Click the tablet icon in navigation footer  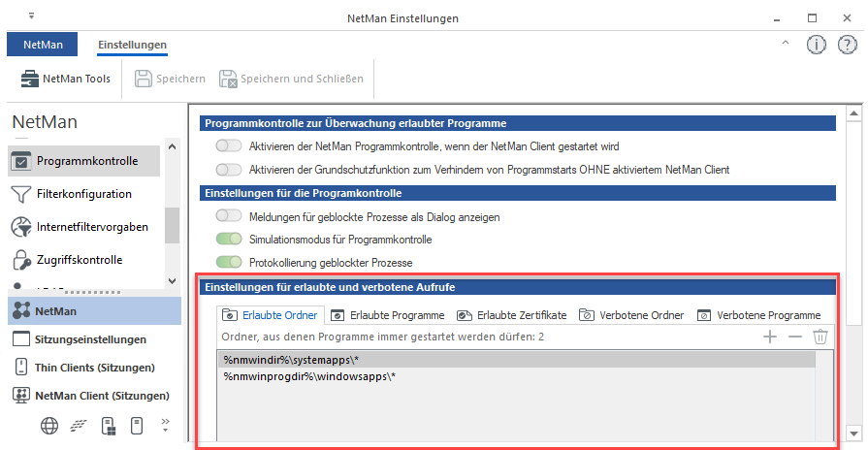(137, 426)
